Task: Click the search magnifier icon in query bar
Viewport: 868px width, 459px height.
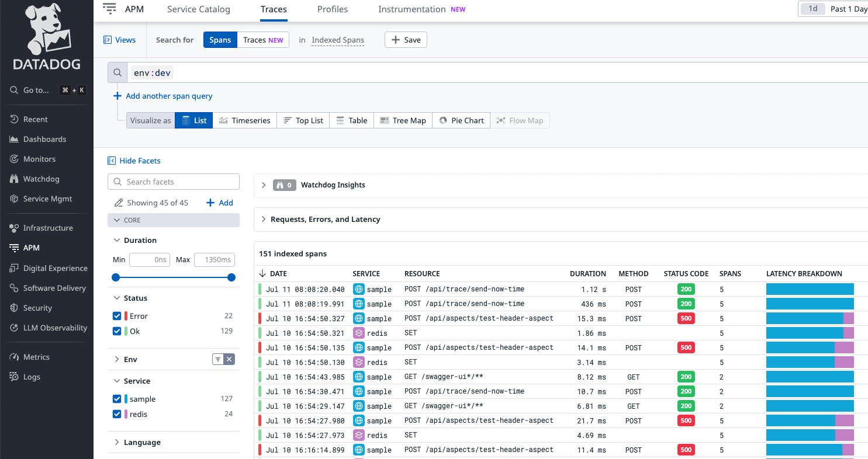Action: (x=117, y=72)
